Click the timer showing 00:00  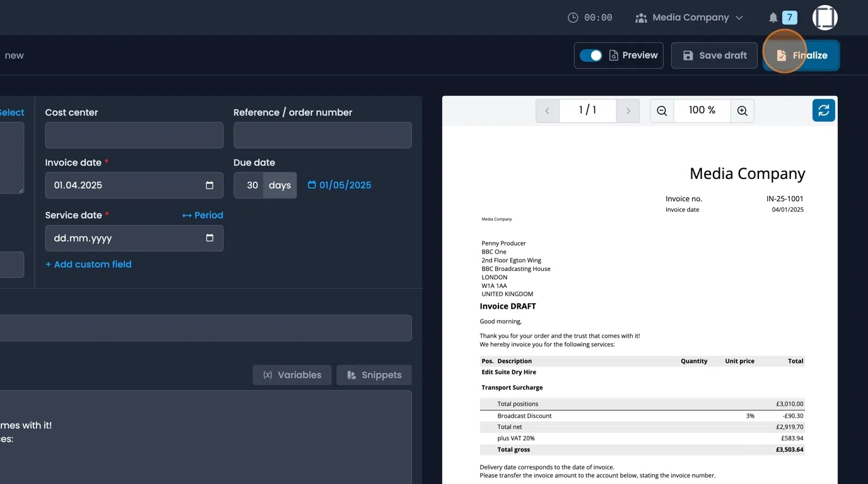point(590,17)
